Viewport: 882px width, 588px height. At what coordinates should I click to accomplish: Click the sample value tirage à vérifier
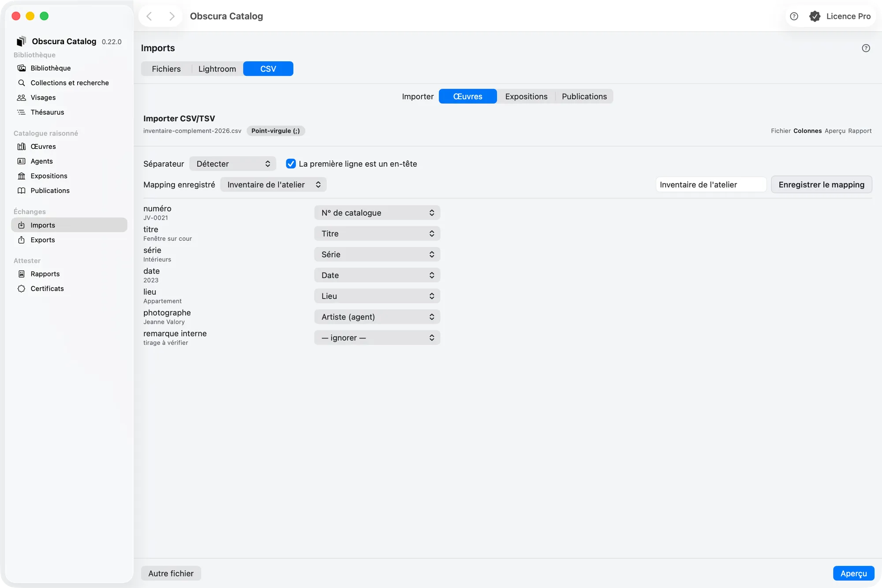[166, 343]
